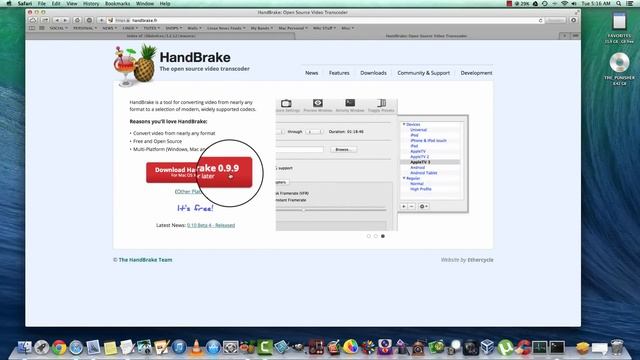The image size is (640, 360).
Task: Open iTunes from the Dock
Action: pyautogui.click(x=179, y=347)
